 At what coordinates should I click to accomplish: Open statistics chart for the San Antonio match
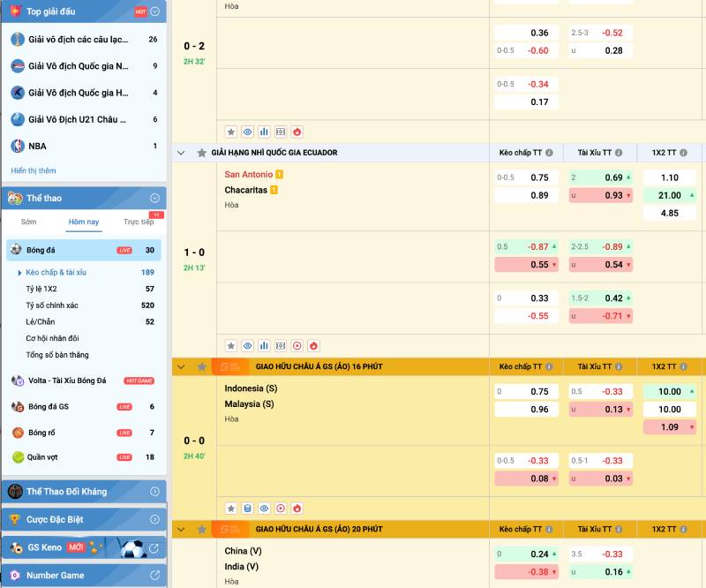coord(264,344)
